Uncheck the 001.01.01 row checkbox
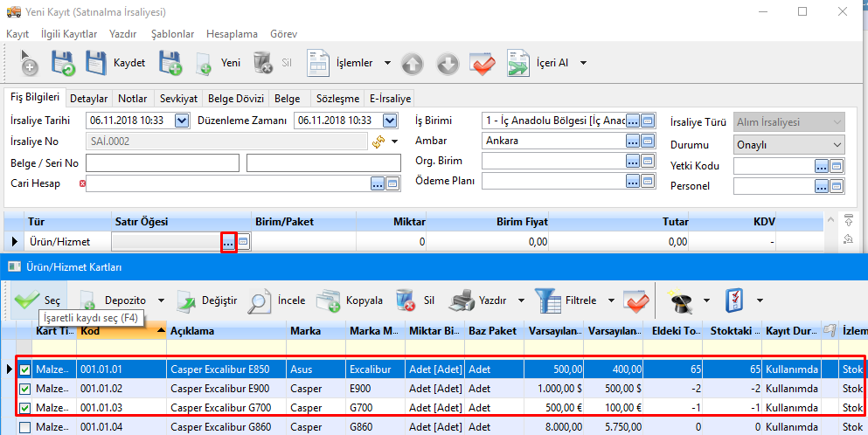This screenshot has width=868, height=435. click(x=24, y=369)
